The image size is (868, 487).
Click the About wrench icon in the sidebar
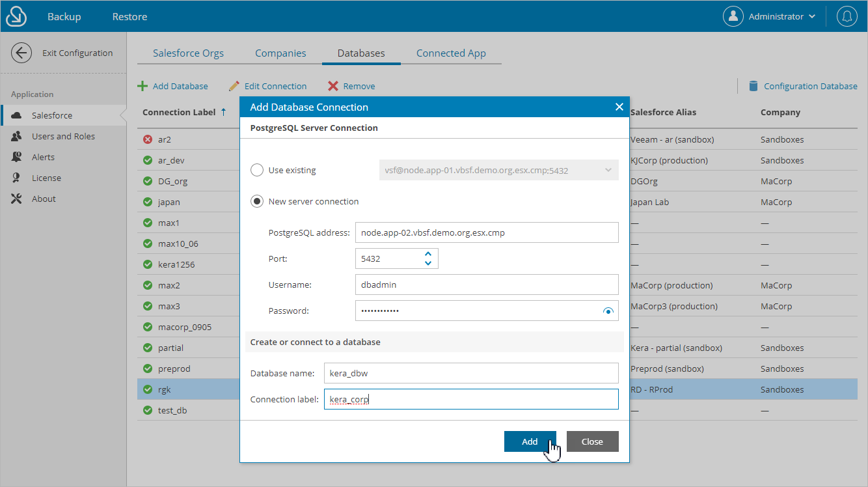[17, 199]
